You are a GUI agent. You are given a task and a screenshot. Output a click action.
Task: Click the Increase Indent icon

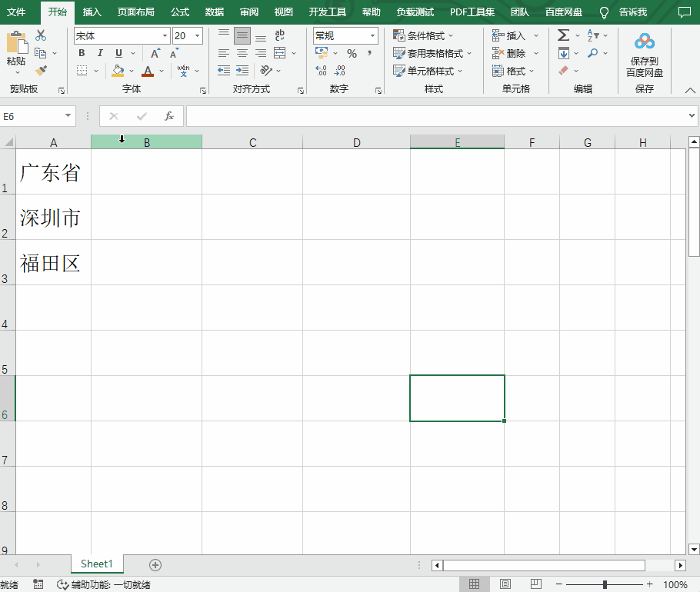242,71
